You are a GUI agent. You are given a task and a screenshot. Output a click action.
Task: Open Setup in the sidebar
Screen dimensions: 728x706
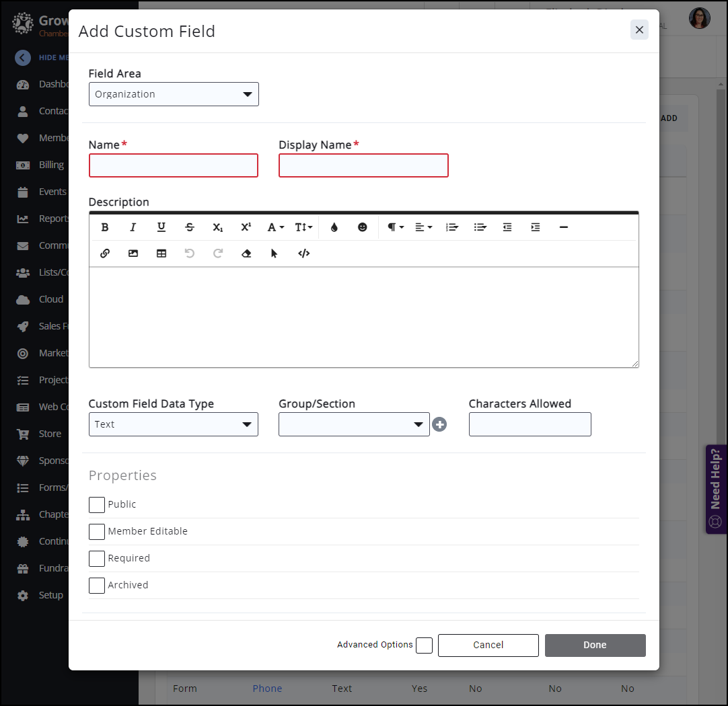tap(41, 596)
